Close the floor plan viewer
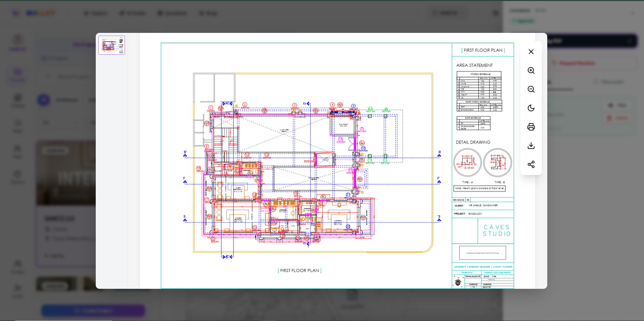Image resolution: width=644 pixels, height=321 pixels. point(531,52)
